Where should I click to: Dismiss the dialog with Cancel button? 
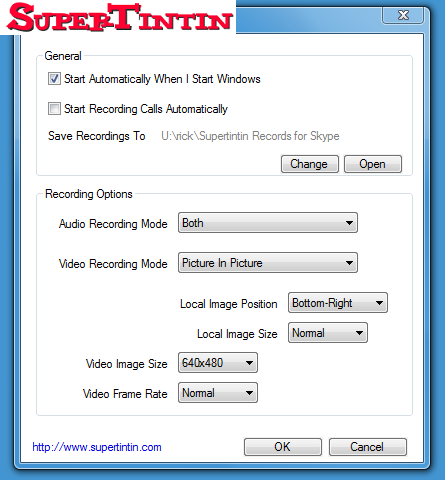tap(368, 447)
